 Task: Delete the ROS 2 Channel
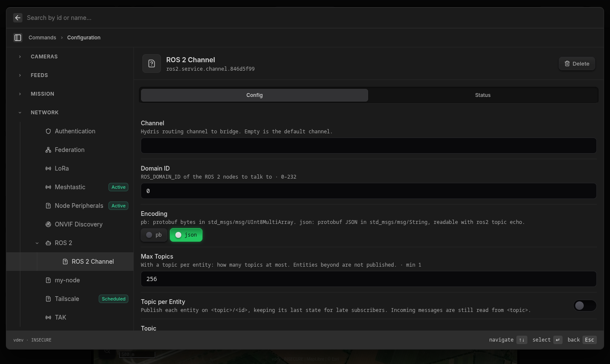[577, 63]
